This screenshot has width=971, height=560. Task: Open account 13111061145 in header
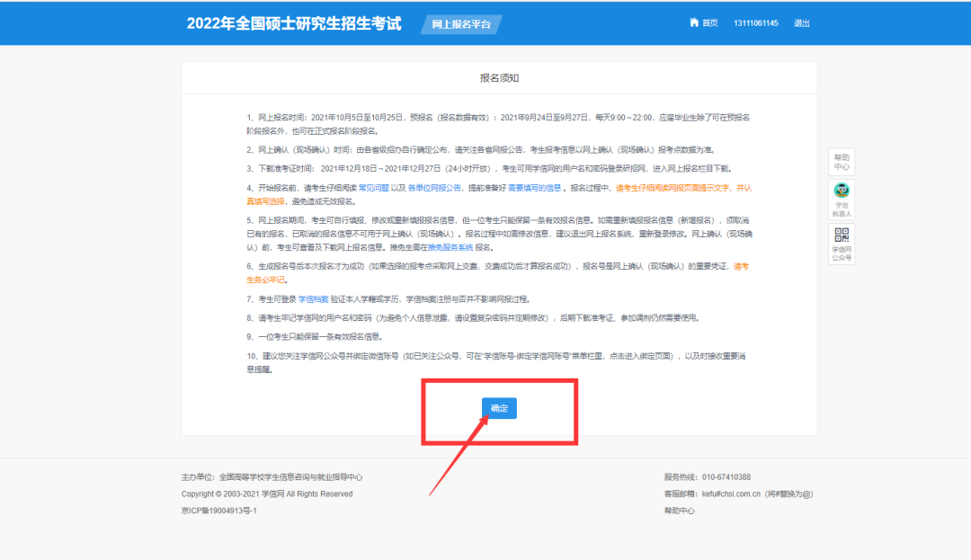coord(755,22)
